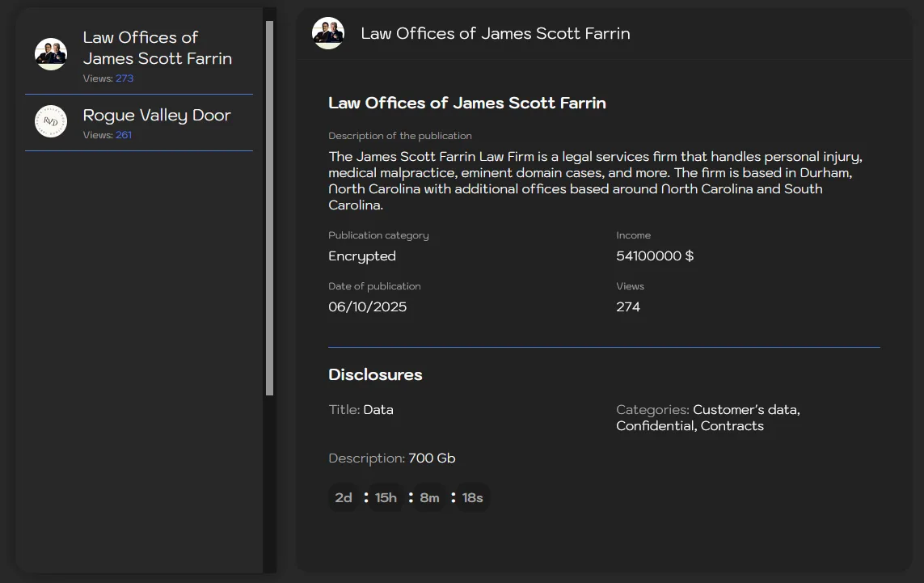Click the publication title heading in the main panel
The height and width of the screenshot is (583, 924).
(x=466, y=103)
